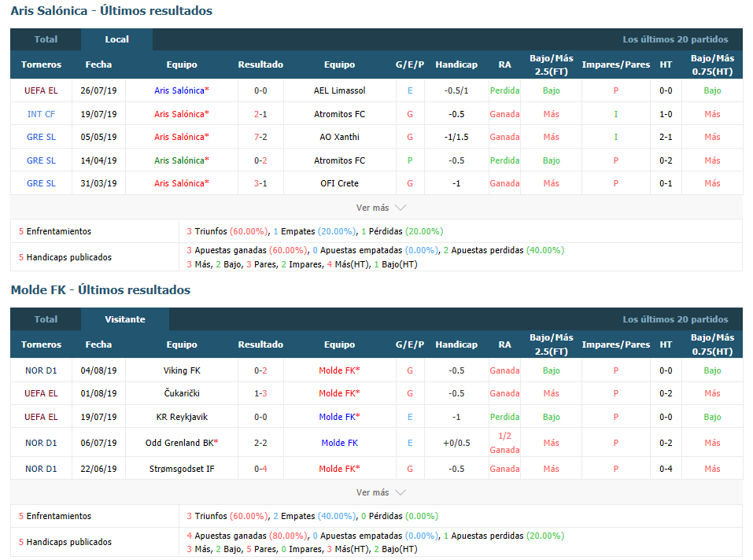Open 1-3 result at Čukarički
The height and width of the screenshot is (560, 753).
click(260, 393)
